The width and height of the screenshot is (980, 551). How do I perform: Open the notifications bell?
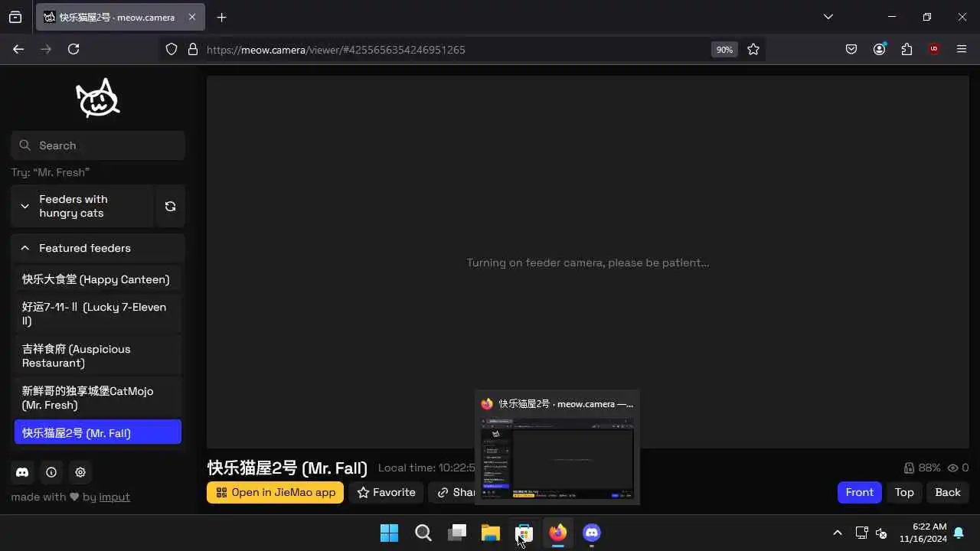[x=959, y=533]
